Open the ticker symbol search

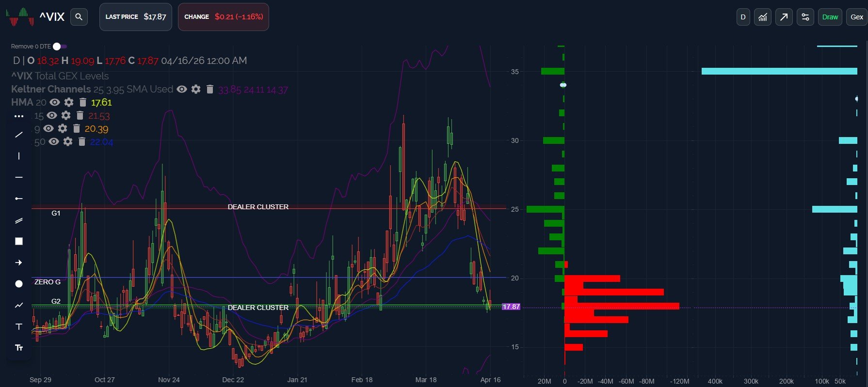pyautogui.click(x=79, y=17)
